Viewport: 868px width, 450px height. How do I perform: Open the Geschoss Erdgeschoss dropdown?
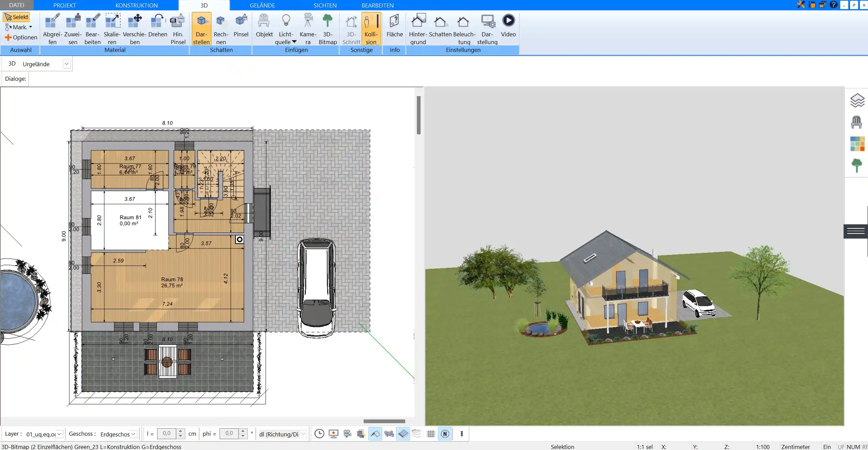coord(133,434)
